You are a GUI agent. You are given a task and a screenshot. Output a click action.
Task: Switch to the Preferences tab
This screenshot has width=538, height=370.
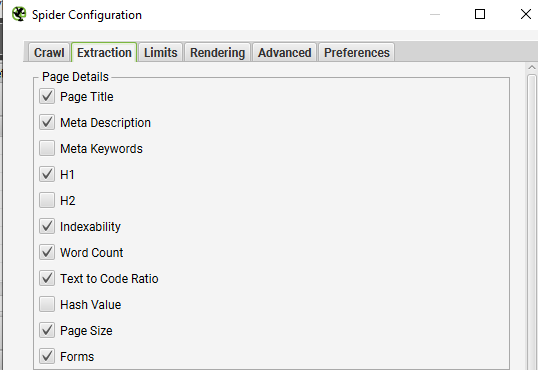357,53
